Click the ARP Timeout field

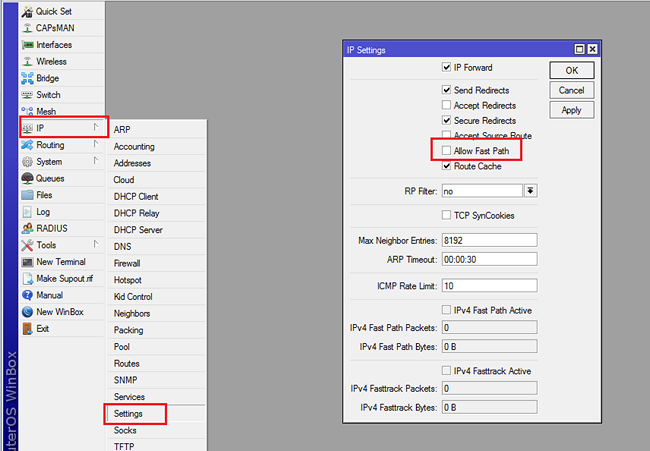[x=490, y=259]
